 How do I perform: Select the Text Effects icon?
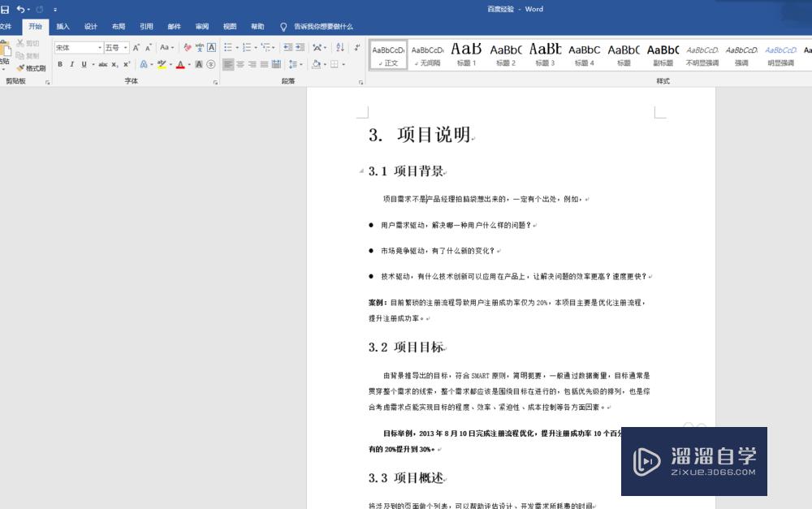pos(145,64)
